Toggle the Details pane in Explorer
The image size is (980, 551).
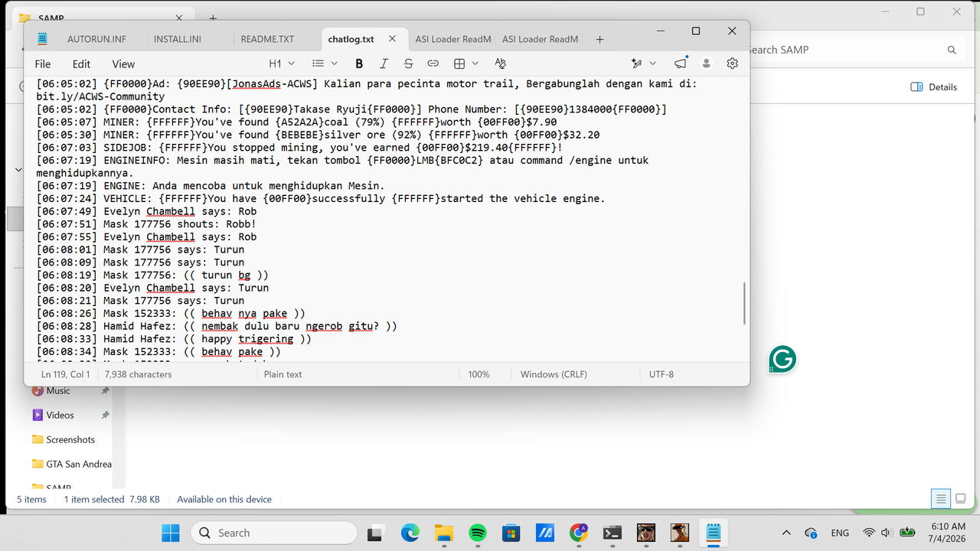933,87
